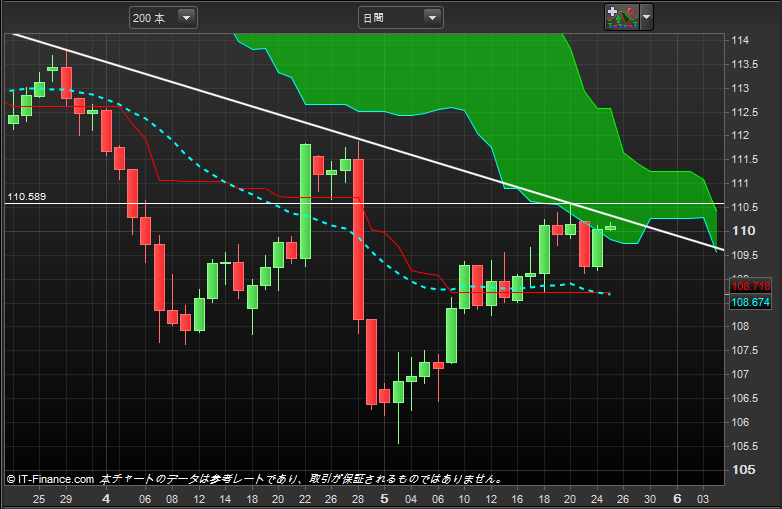
Task: Click the 113.5 price axis label
Action: click(745, 64)
